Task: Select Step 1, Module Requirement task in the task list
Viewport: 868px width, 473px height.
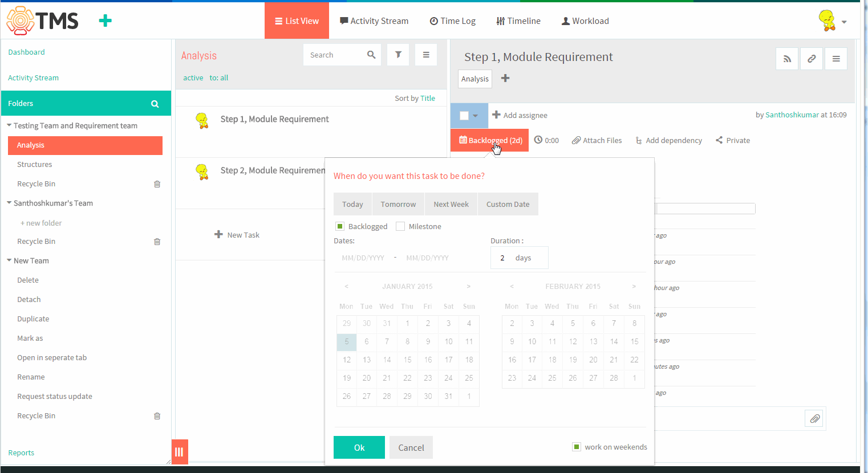Action: [x=275, y=119]
